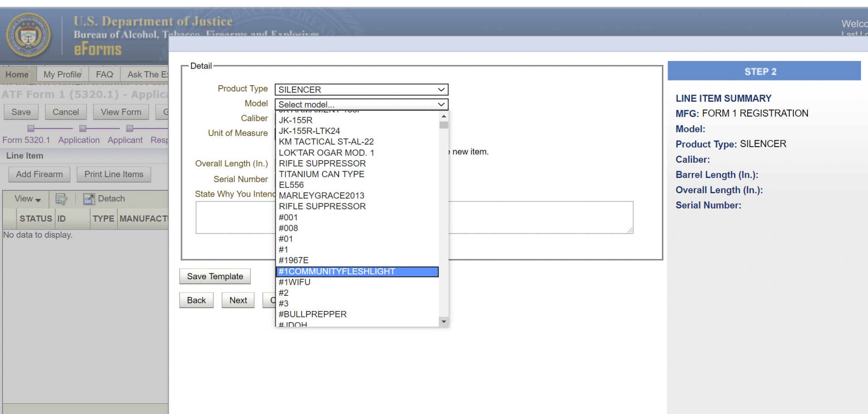Pick EL556 from the model list
The width and height of the screenshot is (868, 414).
pyautogui.click(x=357, y=185)
